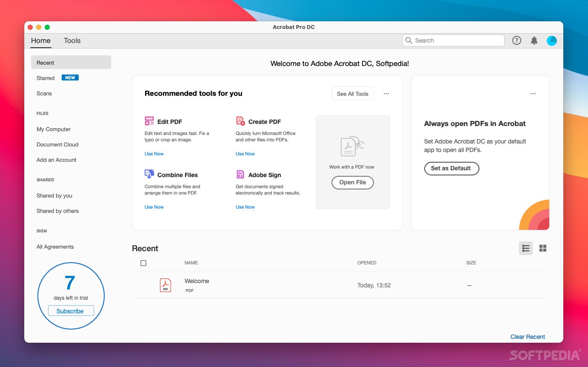The image size is (588, 367).
Task: Click the Welcome PDF file icon
Action: (x=166, y=285)
